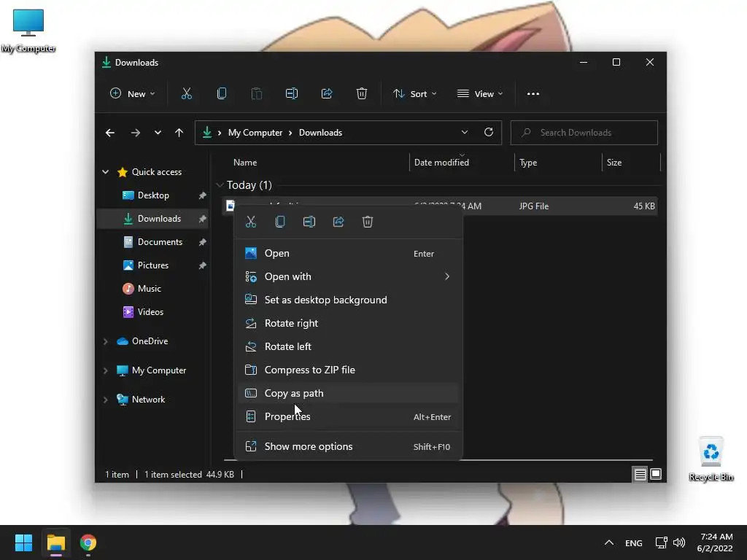
Task: Click the Delete trash icon in the Explorer toolbar
Action: pos(362,94)
